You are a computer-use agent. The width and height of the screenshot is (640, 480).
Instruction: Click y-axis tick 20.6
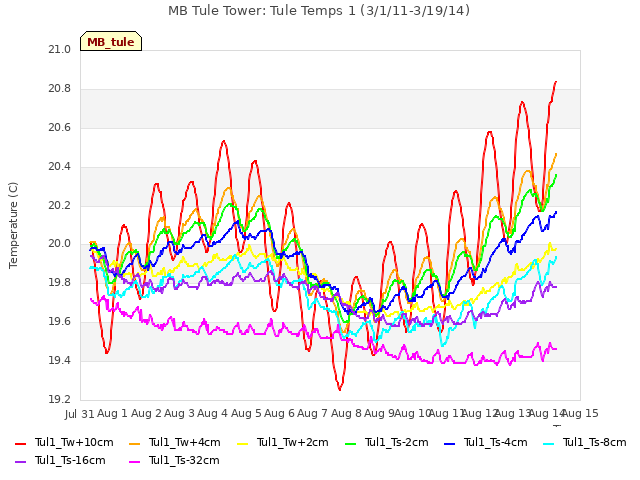(60, 128)
